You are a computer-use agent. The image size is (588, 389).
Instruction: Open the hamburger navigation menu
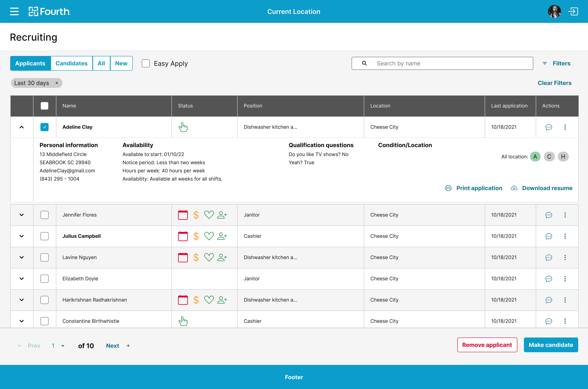pyautogui.click(x=14, y=11)
